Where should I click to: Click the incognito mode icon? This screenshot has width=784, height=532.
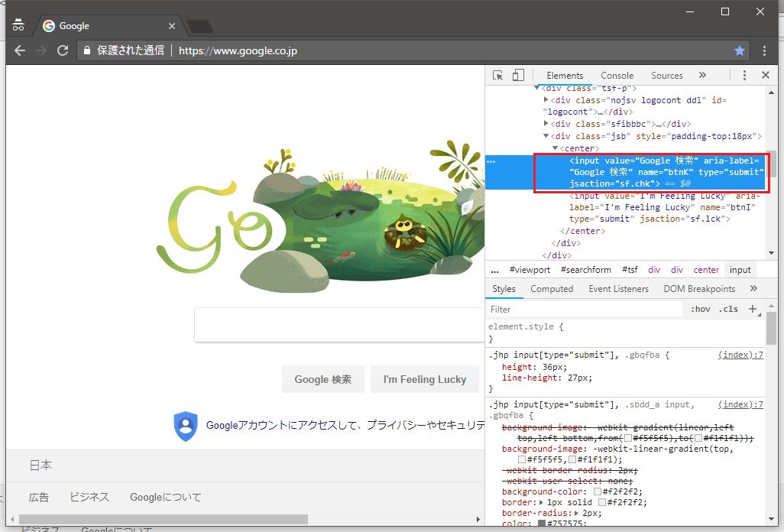[x=18, y=25]
